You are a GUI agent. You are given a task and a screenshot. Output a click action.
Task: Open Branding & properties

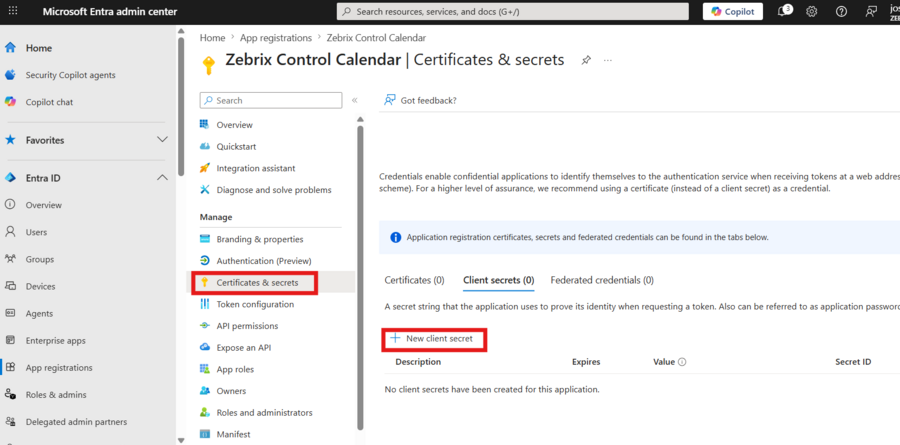(x=259, y=239)
